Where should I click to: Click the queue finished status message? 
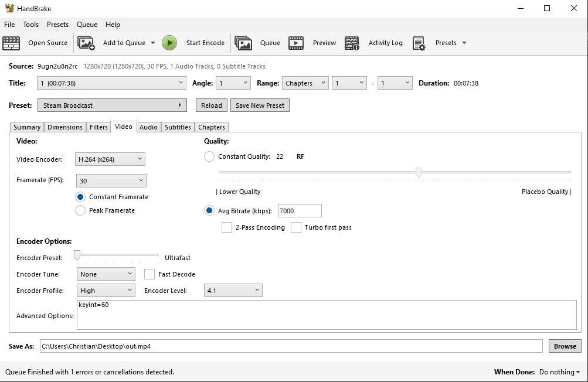(90, 372)
